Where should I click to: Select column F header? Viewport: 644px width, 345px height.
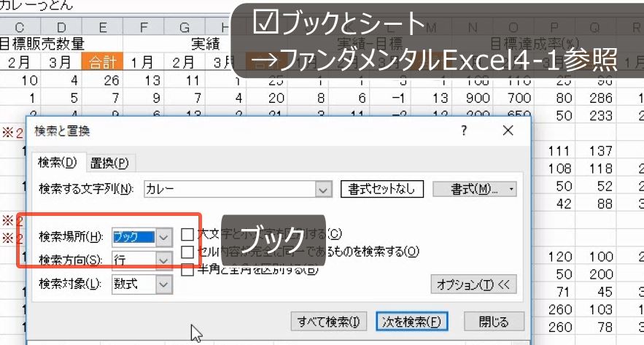pos(144,27)
